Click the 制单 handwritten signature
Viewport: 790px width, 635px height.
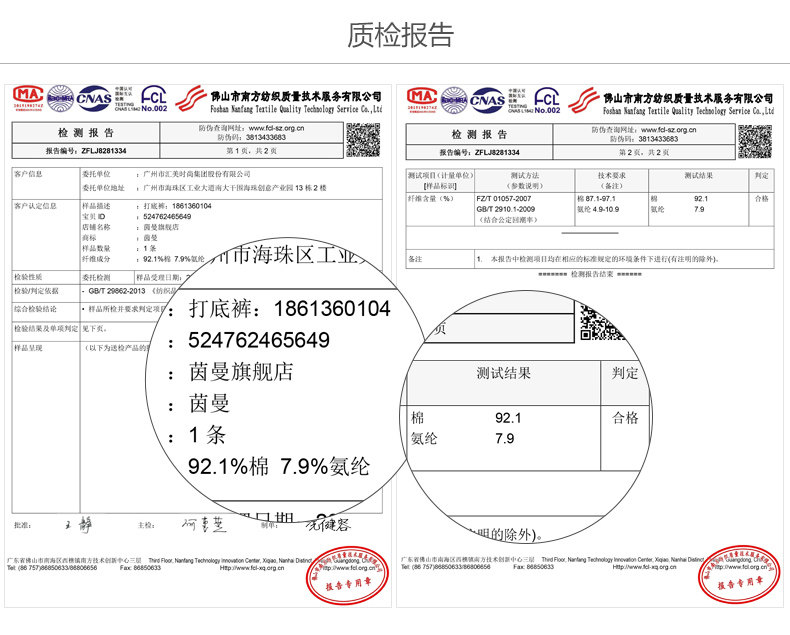(x=328, y=524)
